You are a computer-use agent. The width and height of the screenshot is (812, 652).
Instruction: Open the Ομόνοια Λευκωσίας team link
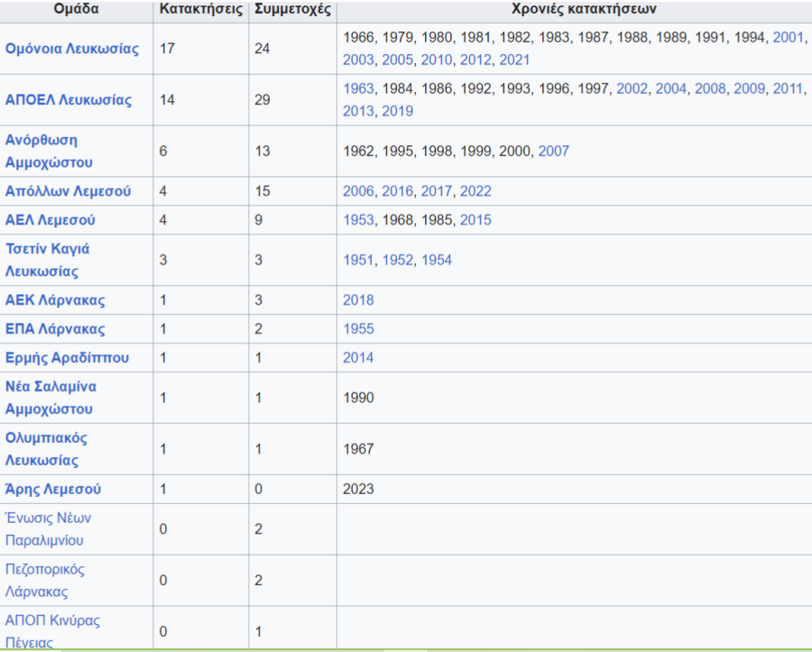click(72, 49)
